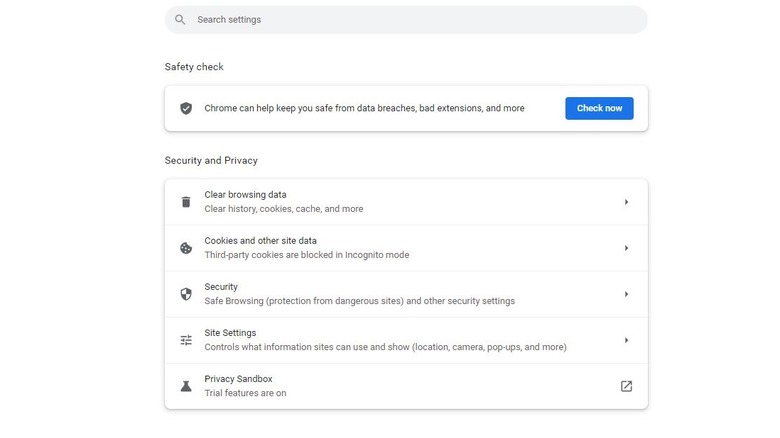Viewport: 780px width, 438px height.
Task: Click the magnifier icon in the search bar
Action: tap(180, 20)
